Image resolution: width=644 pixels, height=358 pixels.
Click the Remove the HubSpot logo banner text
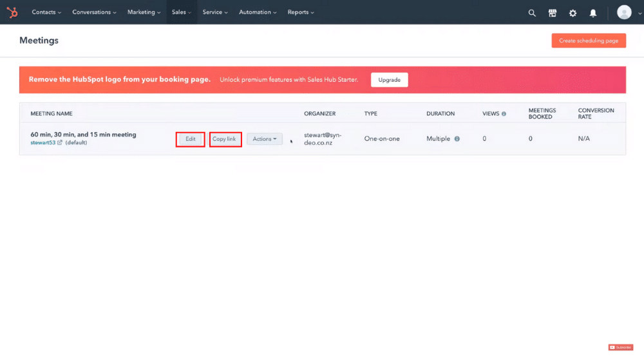pyautogui.click(x=120, y=80)
